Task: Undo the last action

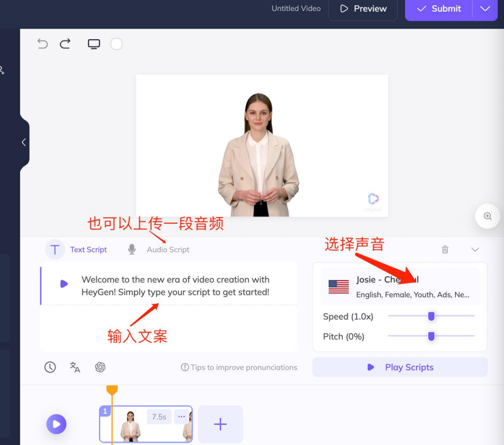Action: pyautogui.click(x=42, y=43)
